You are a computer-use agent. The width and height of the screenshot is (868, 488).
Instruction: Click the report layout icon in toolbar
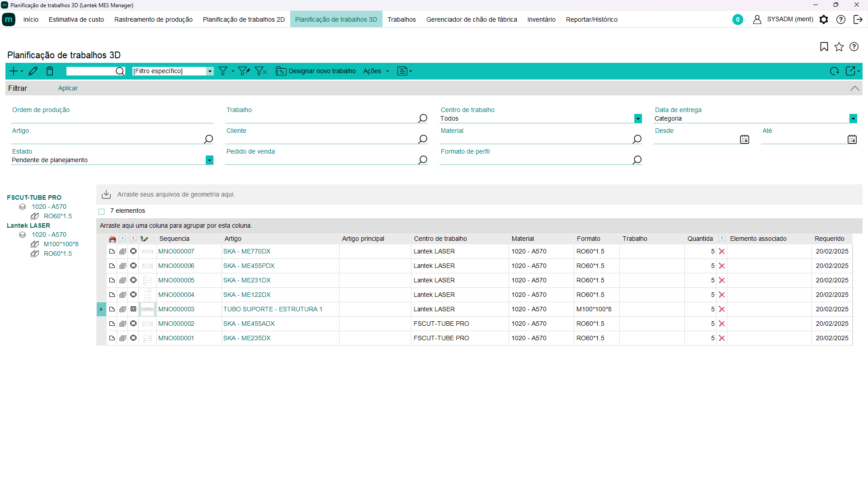[x=402, y=71]
